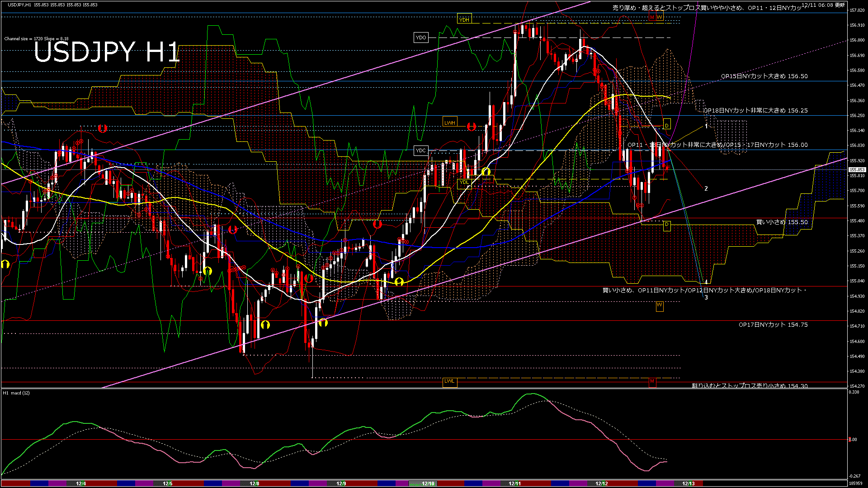Click the LWH last-week-high label box
This screenshot has width=868, height=488.
(x=450, y=122)
